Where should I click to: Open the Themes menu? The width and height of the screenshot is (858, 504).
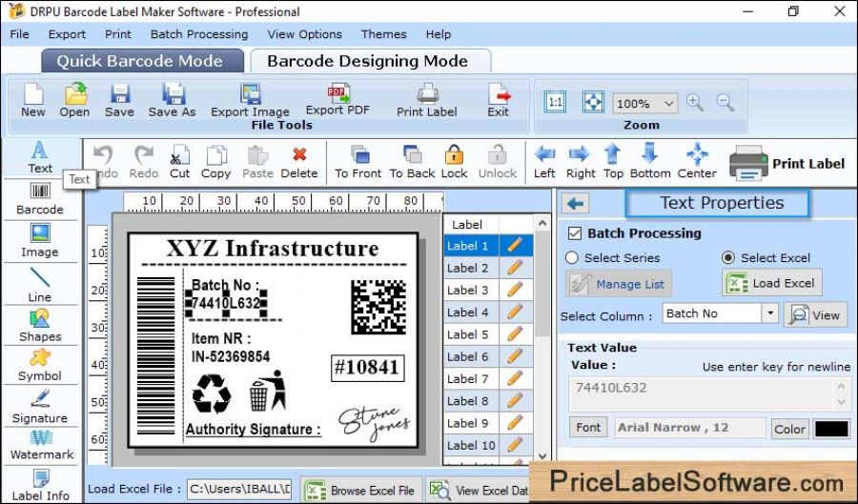[x=383, y=34]
